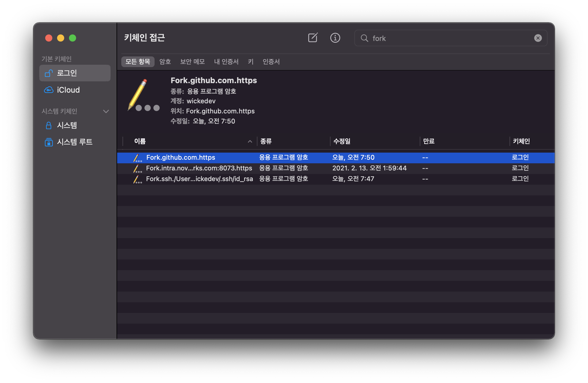Clear the search field with X icon
The image size is (588, 383).
point(538,38)
